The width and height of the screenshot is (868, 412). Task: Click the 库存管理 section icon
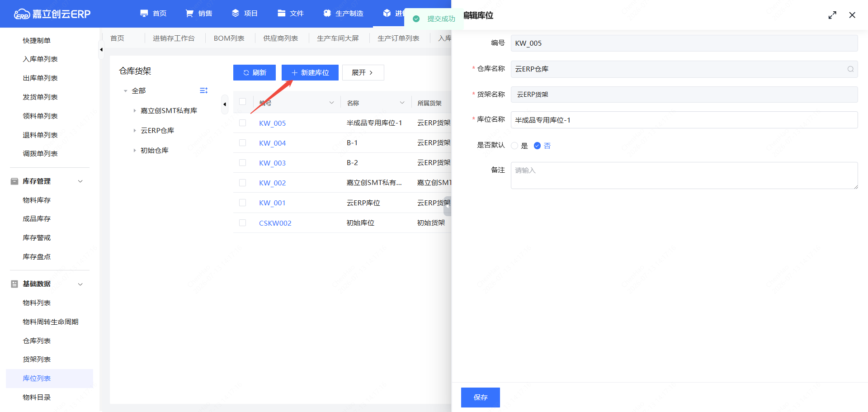tap(14, 181)
